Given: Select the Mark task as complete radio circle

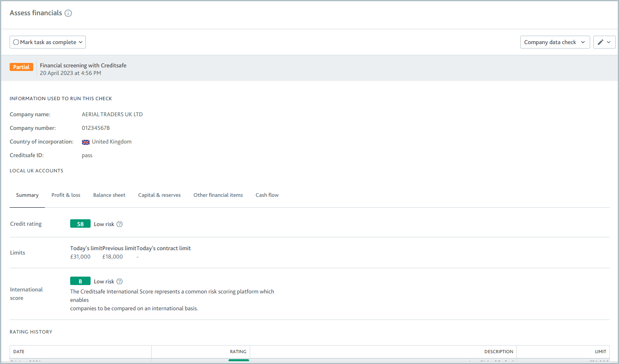Looking at the screenshot, I should (x=16, y=42).
